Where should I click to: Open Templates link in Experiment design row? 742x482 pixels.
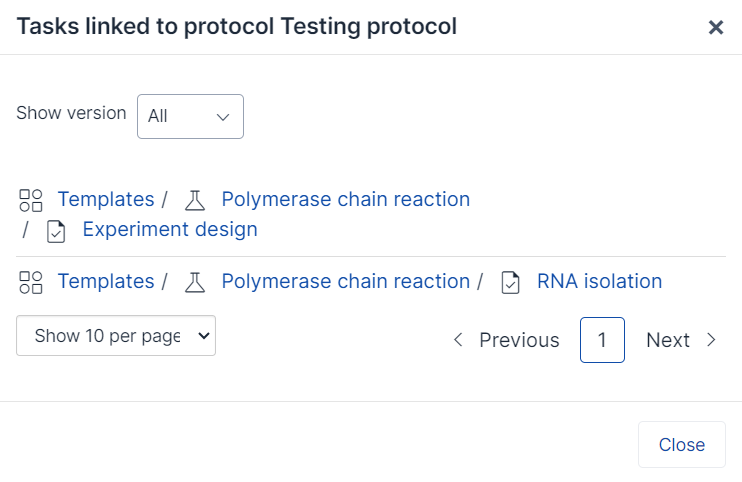point(106,199)
